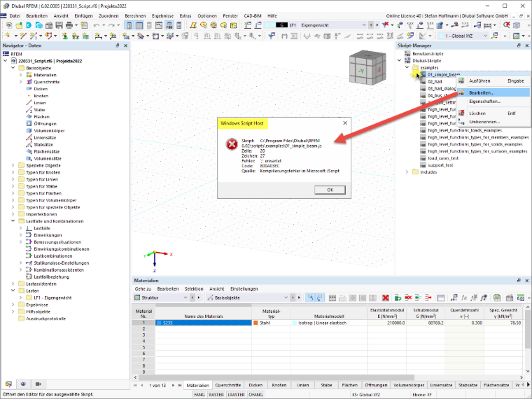532x399 pixels.
Task: Click the Navigator data tab icon at bottom left
Action: tap(8, 384)
